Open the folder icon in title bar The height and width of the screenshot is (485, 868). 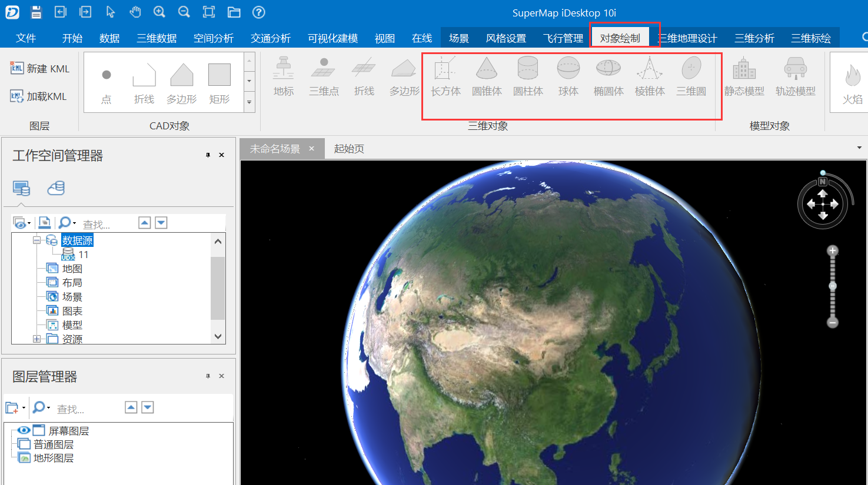234,12
